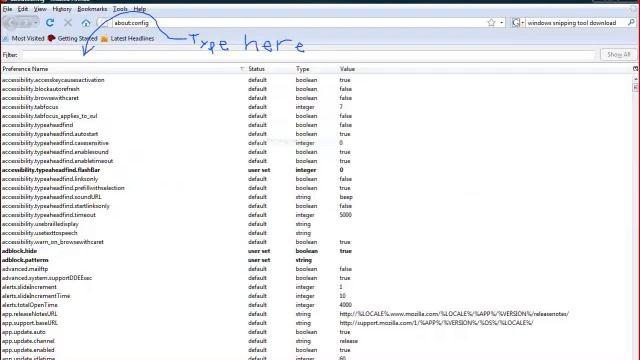The height and width of the screenshot is (360, 640).
Task: Click the about:config address bar
Action: coord(298,23)
